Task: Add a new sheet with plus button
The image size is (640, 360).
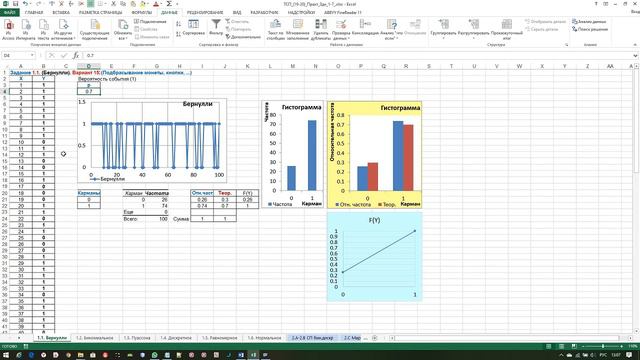Action: pos(375,338)
